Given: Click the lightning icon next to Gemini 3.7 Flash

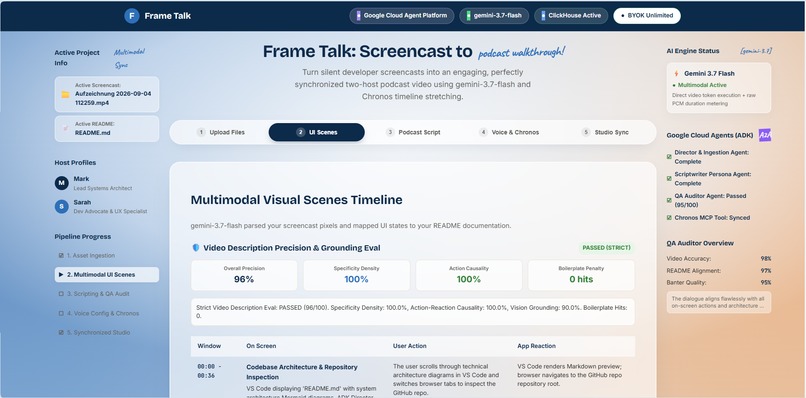Looking at the screenshot, I should click(676, 74).
